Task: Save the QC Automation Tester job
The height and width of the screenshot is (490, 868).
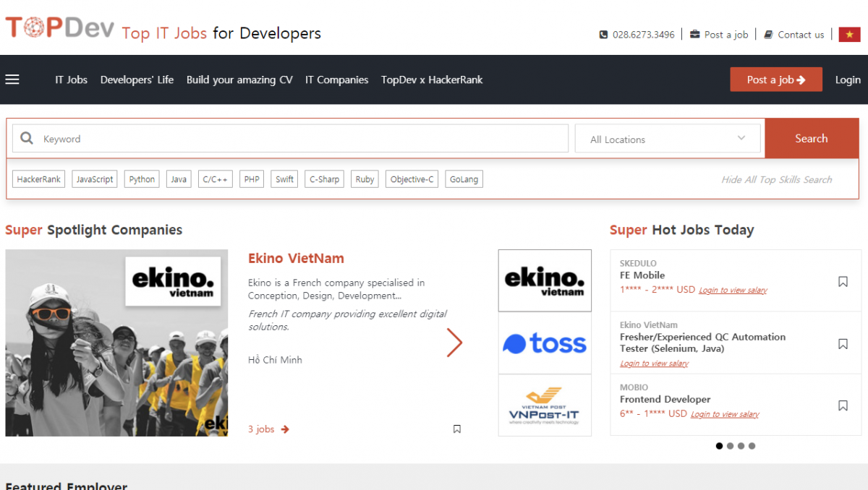Action: tap(843, 344)
